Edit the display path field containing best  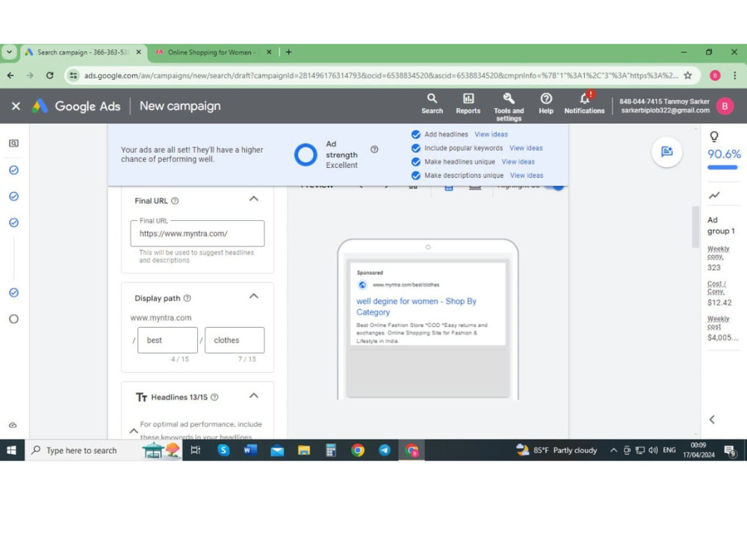167,340
